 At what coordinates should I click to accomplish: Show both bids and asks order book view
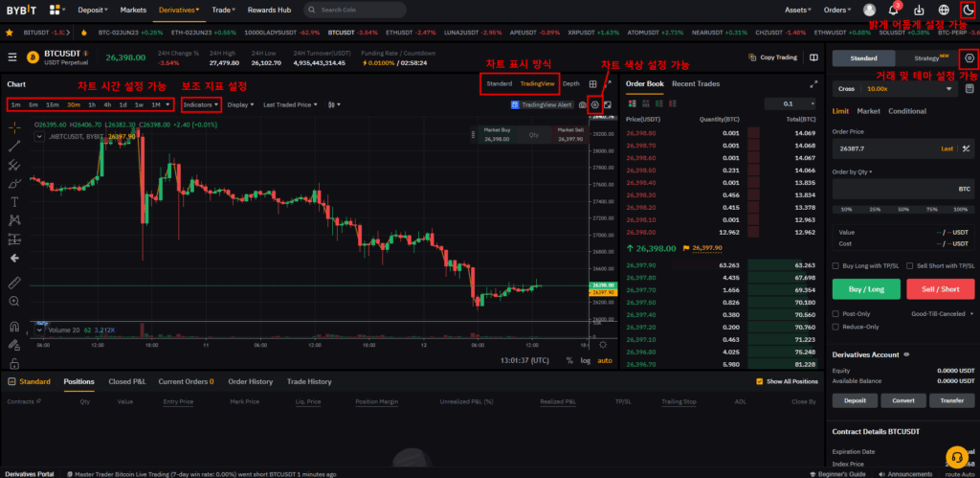(x=632, y=103)
